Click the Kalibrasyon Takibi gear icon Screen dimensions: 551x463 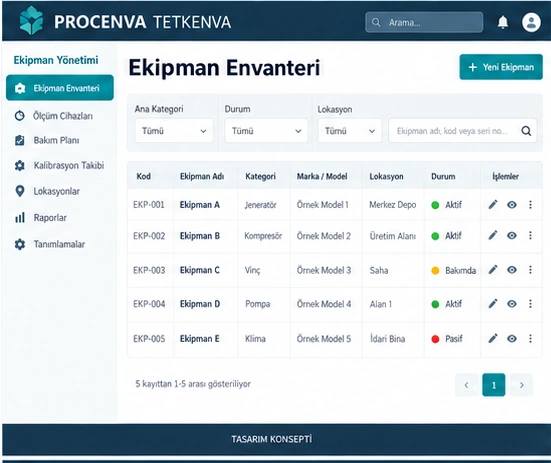click(20, 165)
